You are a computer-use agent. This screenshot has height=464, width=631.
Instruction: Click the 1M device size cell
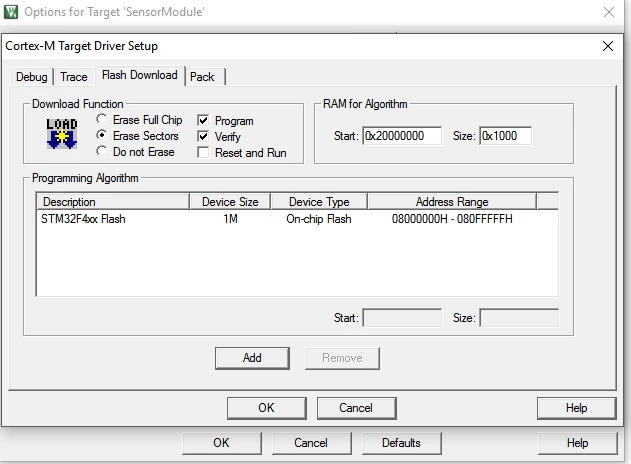coord(231,219)
